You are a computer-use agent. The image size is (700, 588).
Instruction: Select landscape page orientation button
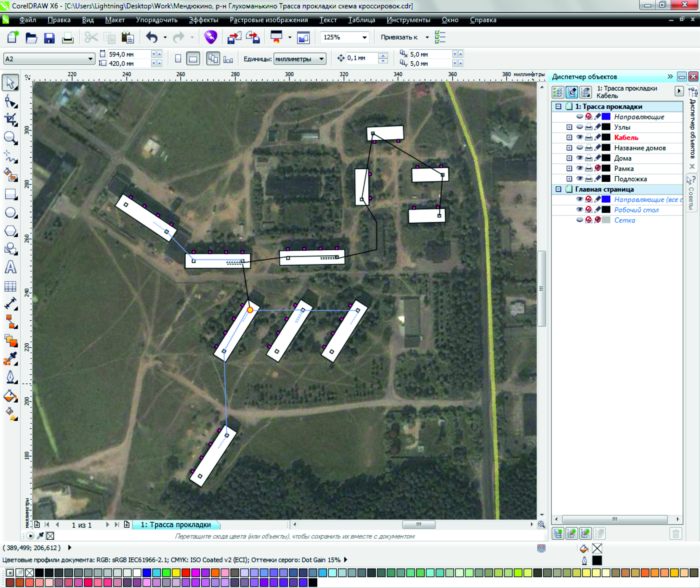[193, 59]
